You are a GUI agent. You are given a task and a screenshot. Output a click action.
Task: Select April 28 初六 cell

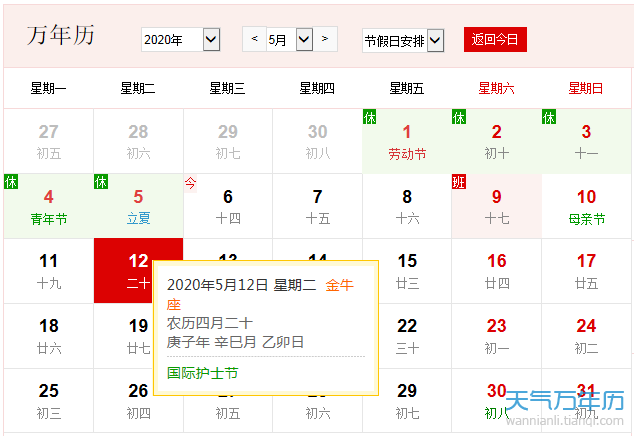point(138,141)
